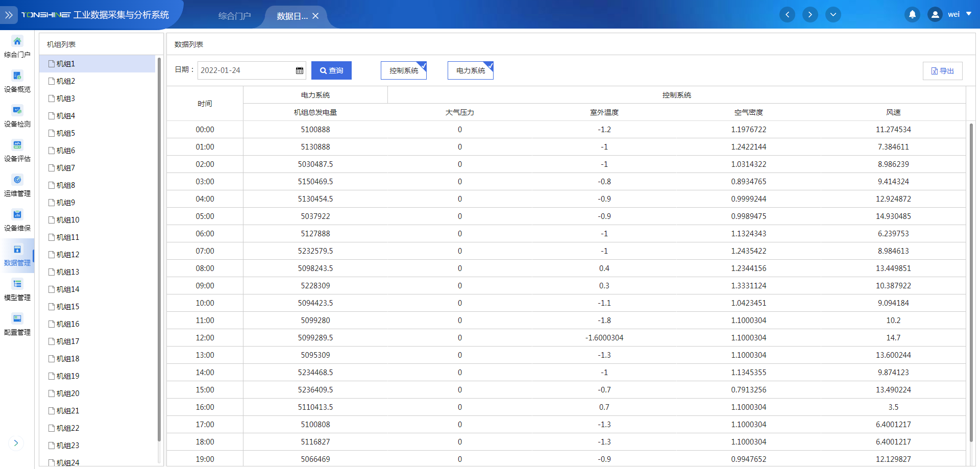Close the 数据日... tab
This screenshot has width=980, height=469.
tap(315, 16)
